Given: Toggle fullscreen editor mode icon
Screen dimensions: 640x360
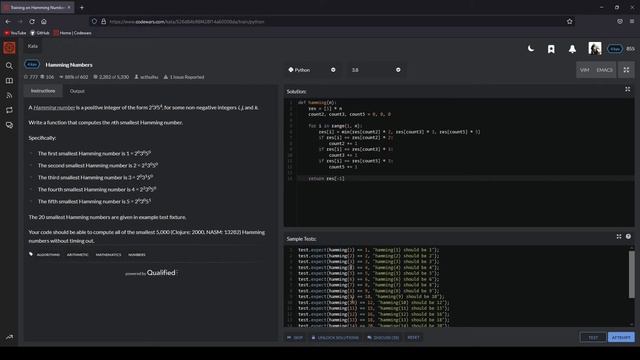Looking at the screenshot, I should click(626, 70).
